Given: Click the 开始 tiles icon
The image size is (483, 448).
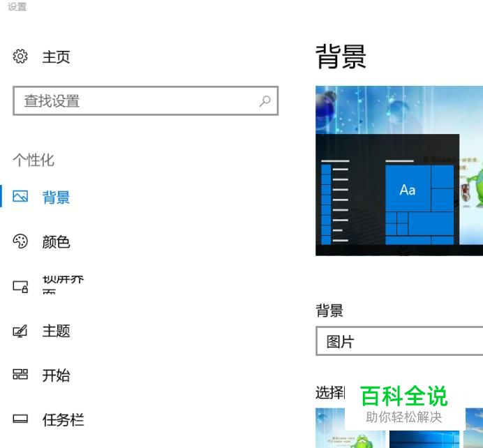Looking at the screenshot, I should pos(20,375).
